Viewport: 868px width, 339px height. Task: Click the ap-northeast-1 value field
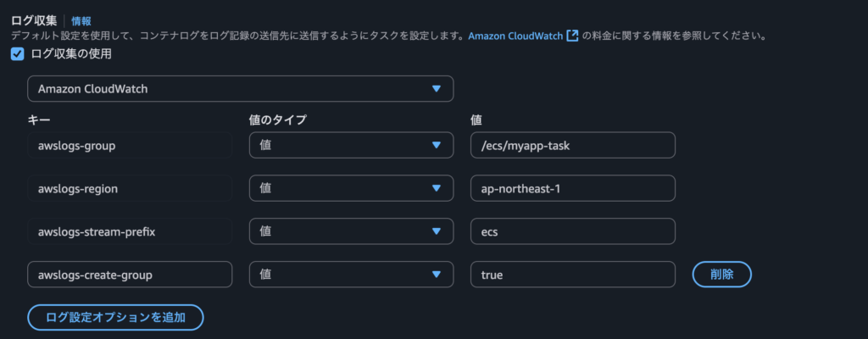pos(573,188)
